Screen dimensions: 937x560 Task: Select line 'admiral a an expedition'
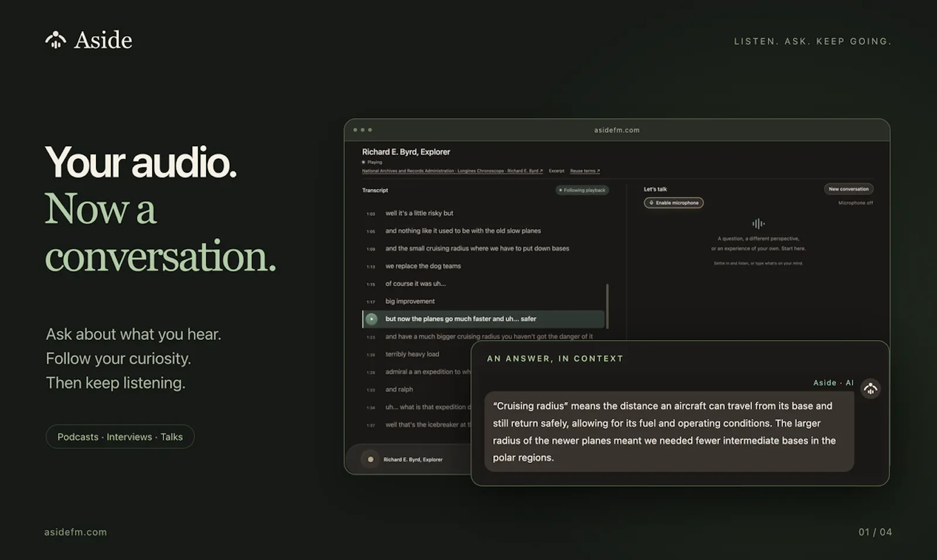click(428, 372)
